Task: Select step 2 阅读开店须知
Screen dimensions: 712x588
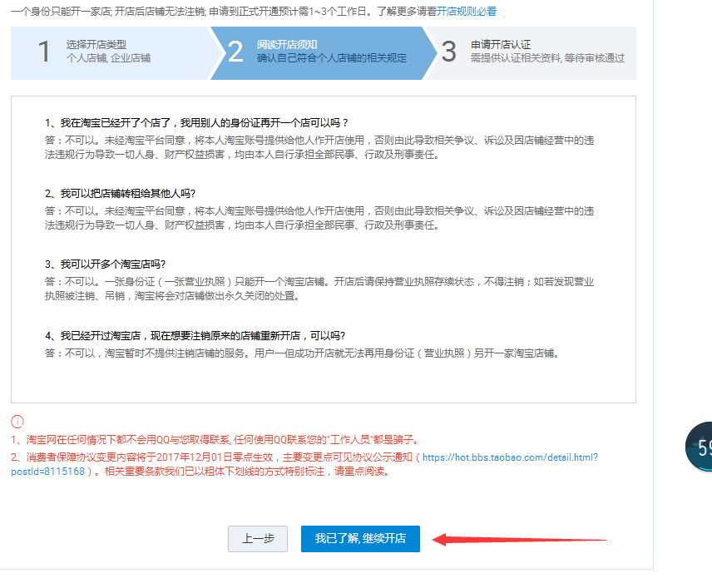Action: tap(323, 52)
